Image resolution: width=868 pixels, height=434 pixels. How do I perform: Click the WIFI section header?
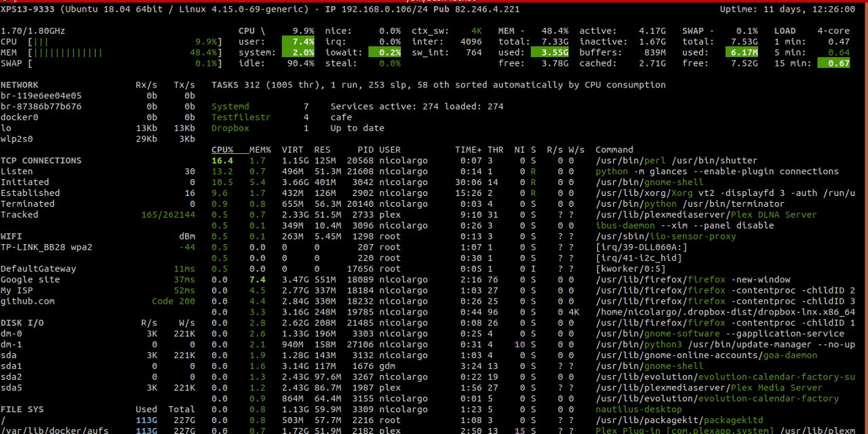11,237
